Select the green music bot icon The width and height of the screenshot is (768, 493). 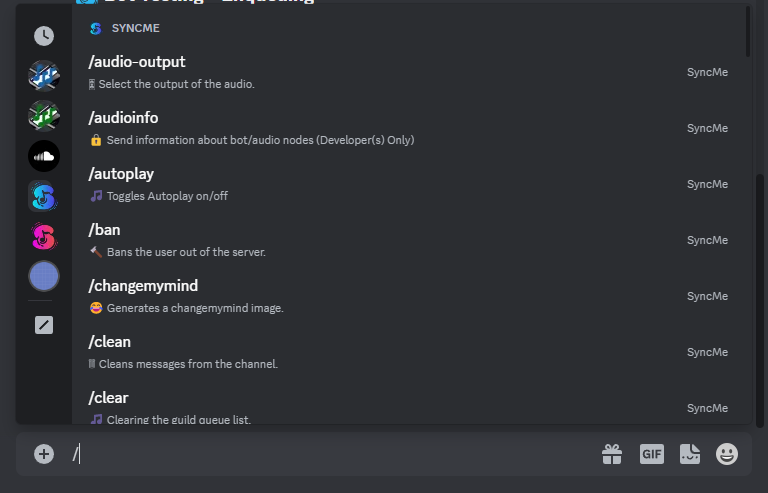click(x=44, y=116)
